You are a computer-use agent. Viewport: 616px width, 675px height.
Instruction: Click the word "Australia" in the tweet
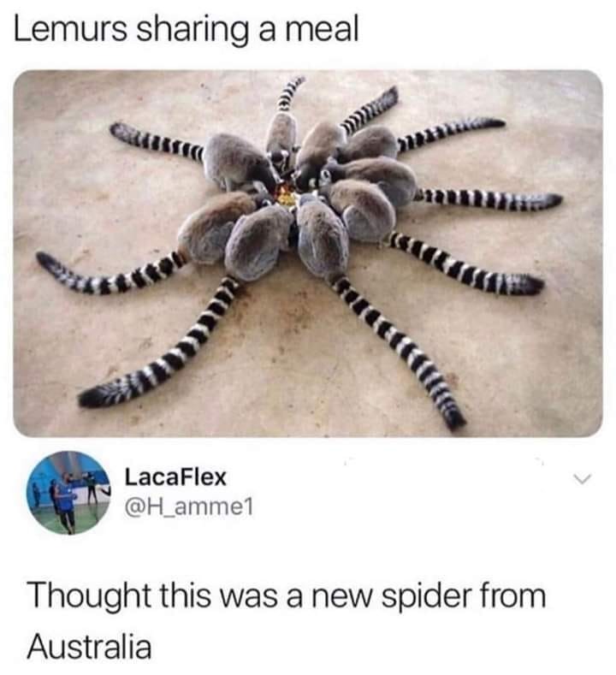[x=90, y=647]
